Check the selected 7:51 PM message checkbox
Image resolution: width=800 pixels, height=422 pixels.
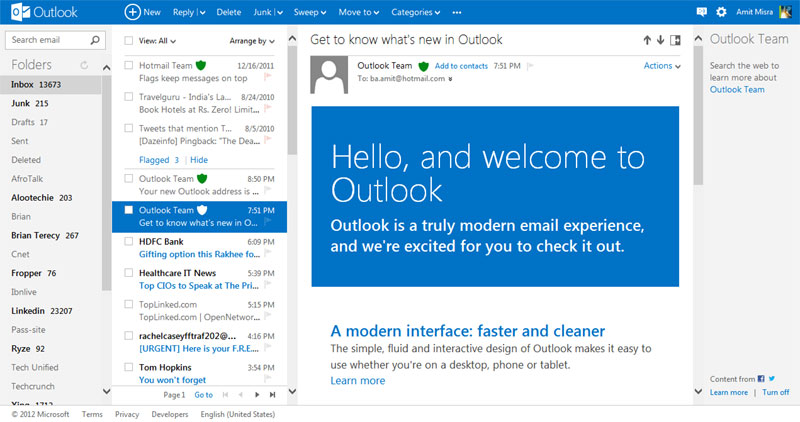(x=129, y=210)
